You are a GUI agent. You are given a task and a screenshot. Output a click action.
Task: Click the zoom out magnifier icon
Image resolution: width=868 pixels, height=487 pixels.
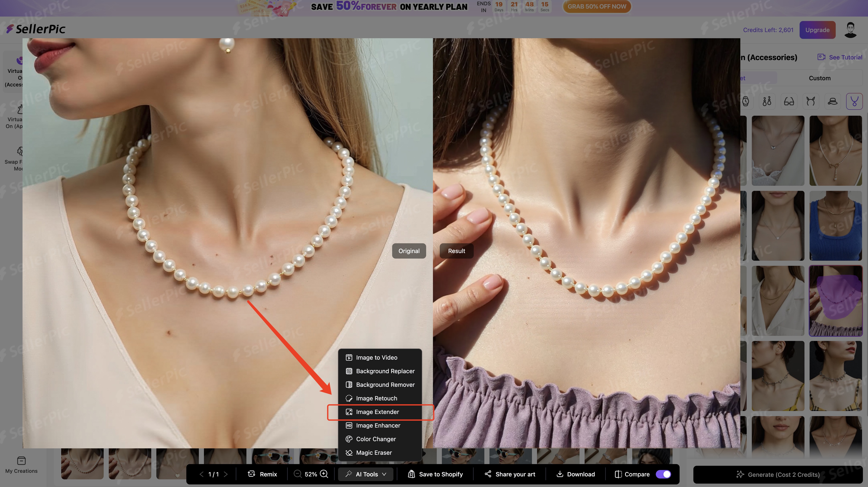(298, 474)
